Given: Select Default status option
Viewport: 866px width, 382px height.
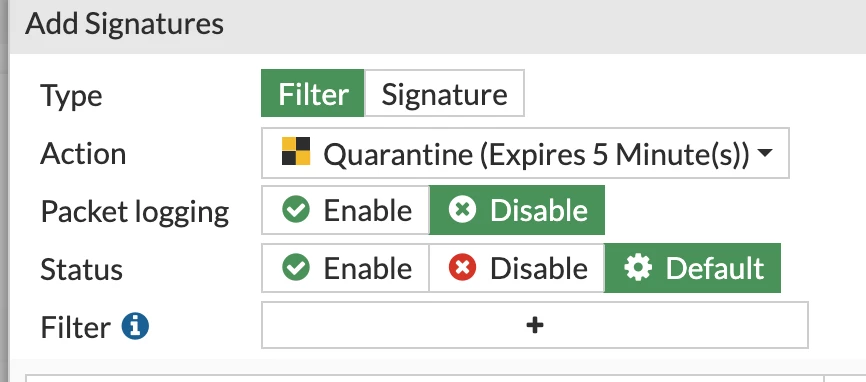Looking at the screenshot, I should (693, 268).
